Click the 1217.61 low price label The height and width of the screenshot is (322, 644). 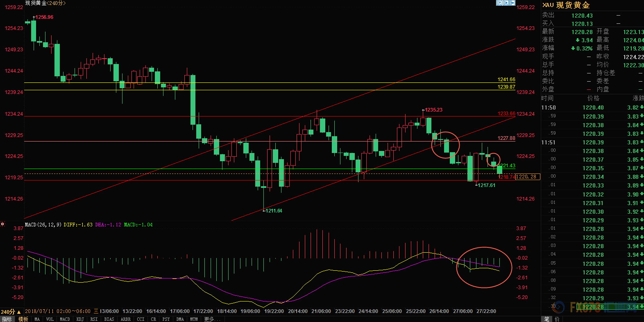(487, 185)
